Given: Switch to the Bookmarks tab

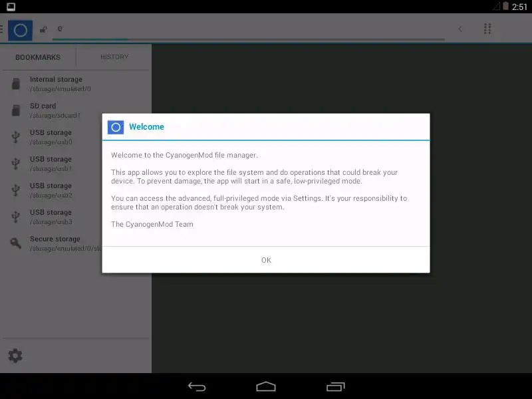Looking at the screenshot, I should (38, 57).
